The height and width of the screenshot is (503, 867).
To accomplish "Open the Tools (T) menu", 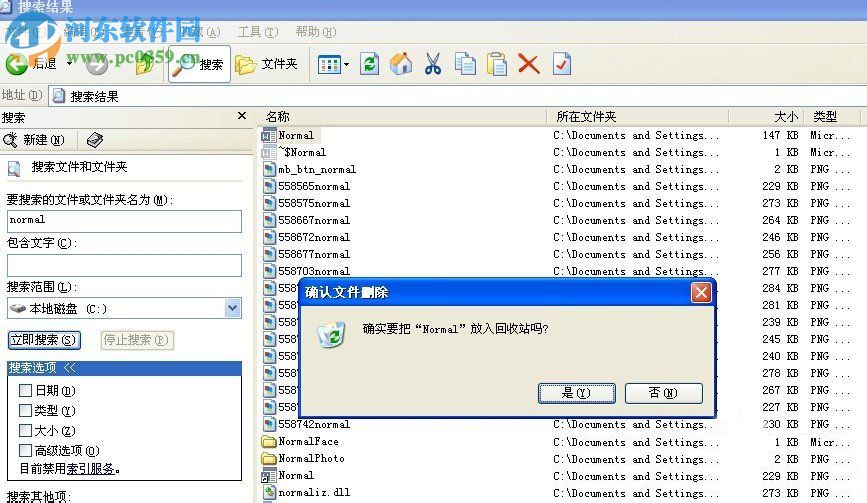I will [258, 32].
